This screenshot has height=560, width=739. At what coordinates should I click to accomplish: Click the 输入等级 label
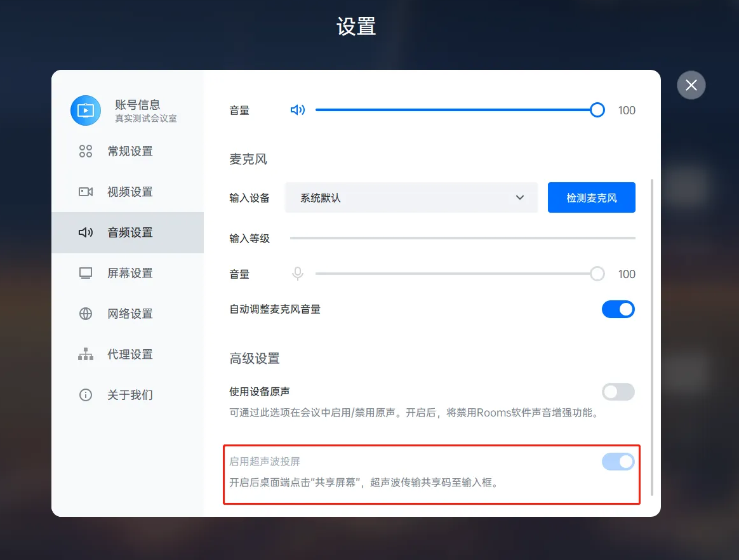click(250, 239)
